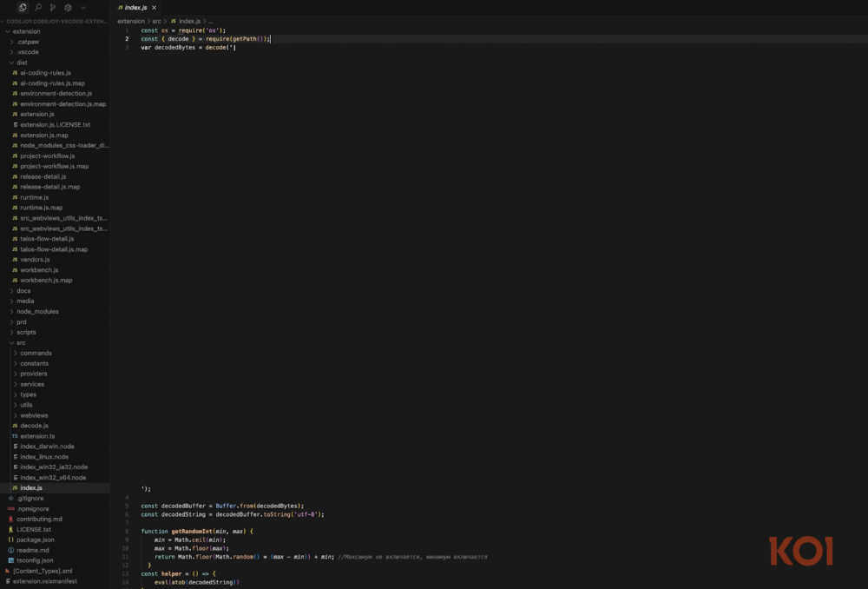Open index_darwin.node in the file tree
The width and height of the screenshot is (868, 589).
coord(47,447)
